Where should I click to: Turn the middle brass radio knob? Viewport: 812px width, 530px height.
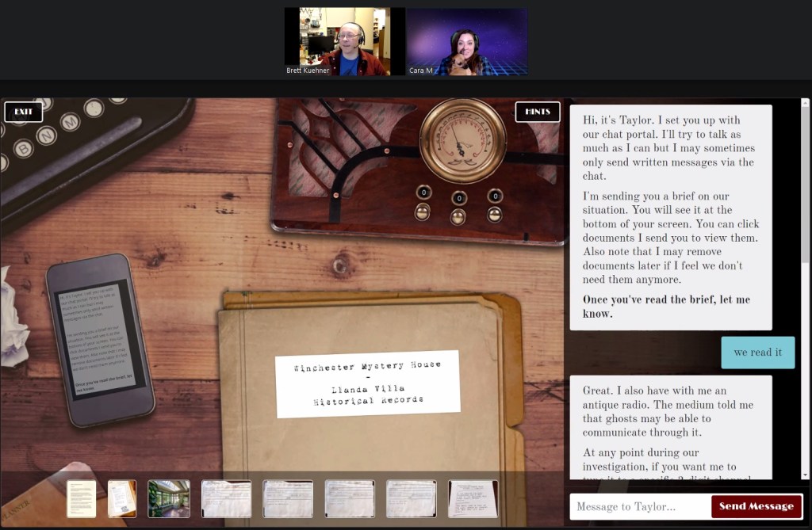pyautogui.click(x=458, y=215)
